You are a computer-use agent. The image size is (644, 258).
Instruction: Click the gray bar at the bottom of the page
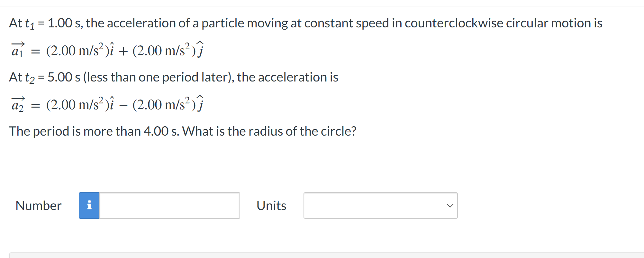tap(322, 255)
